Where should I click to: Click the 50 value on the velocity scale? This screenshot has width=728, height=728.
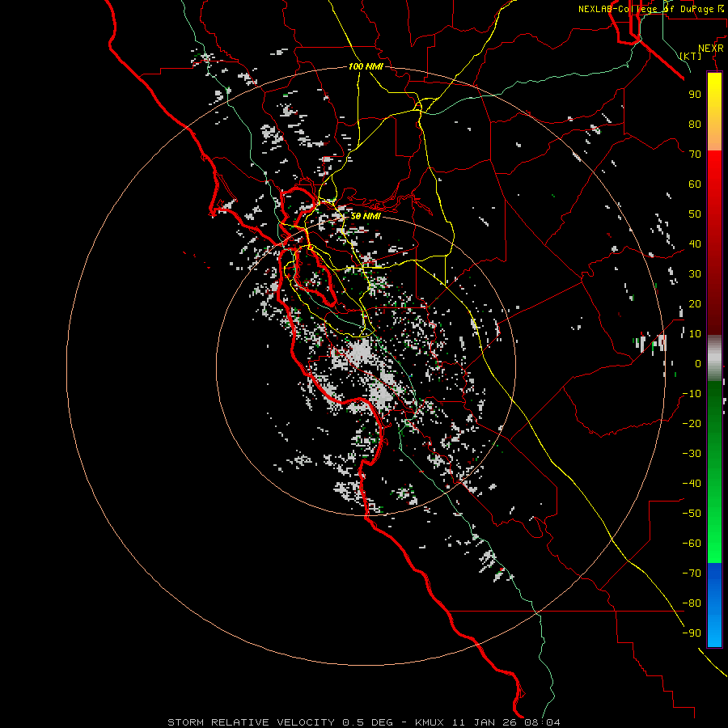[695, 214]
